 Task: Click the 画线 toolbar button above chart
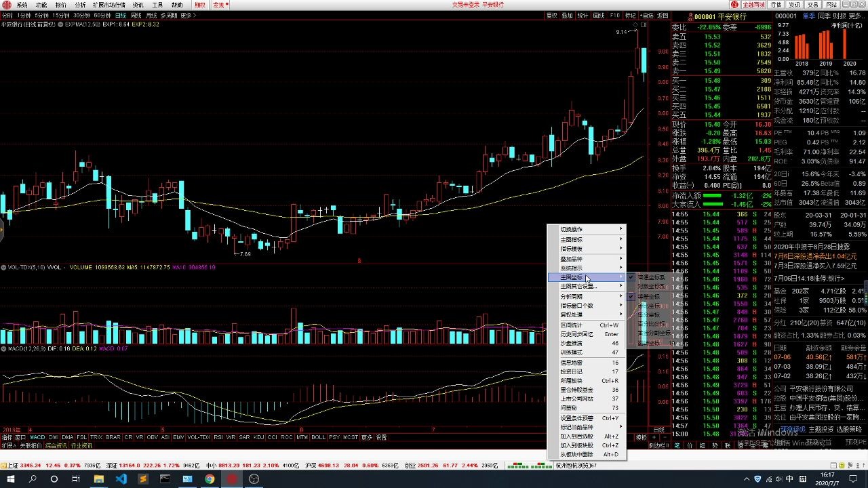pos(599,15)
